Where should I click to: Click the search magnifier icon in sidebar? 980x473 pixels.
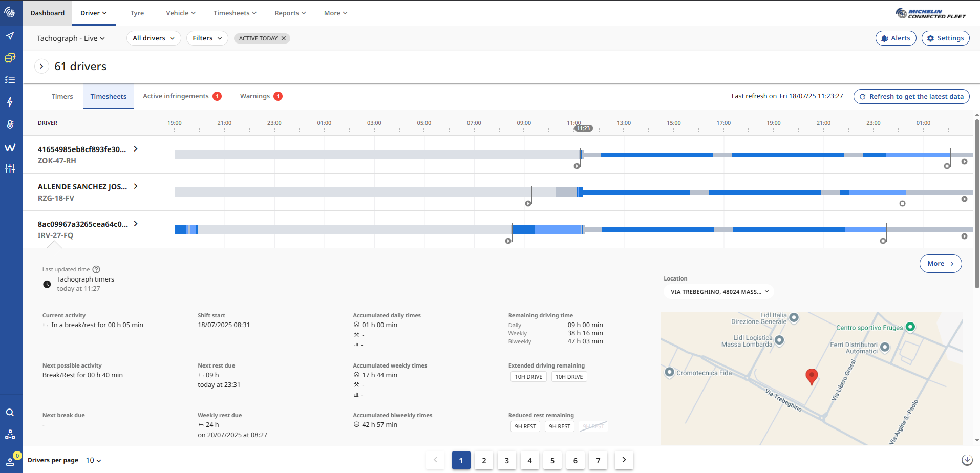coord(10,413)
